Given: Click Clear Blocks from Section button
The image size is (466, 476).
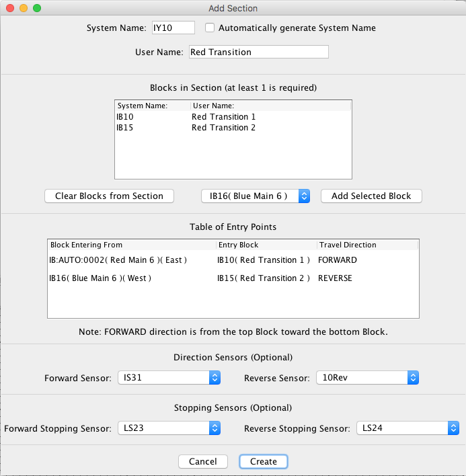Looking at the screenshot, I should click(109, 196).
